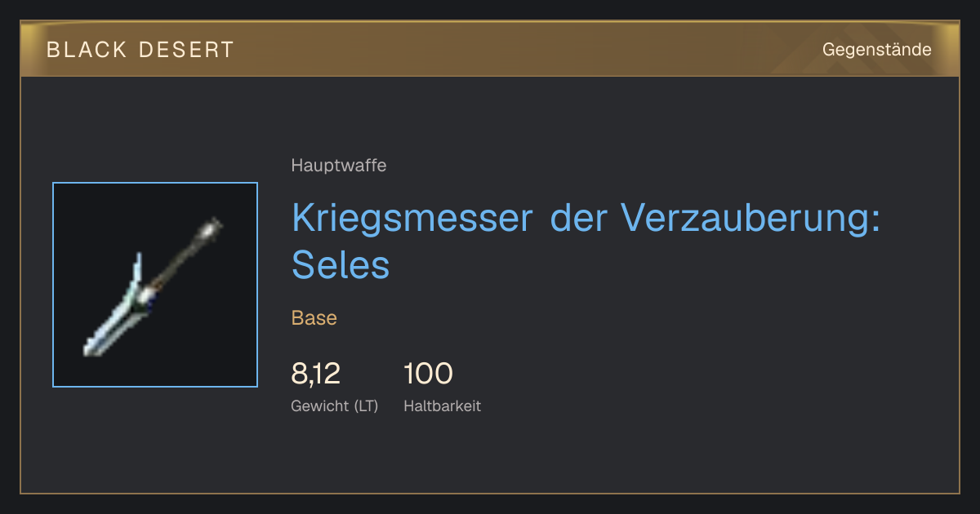Screen dimensions: 980x514
Task: Click the pommel end of the weapon icon
Action: [214, 225]
